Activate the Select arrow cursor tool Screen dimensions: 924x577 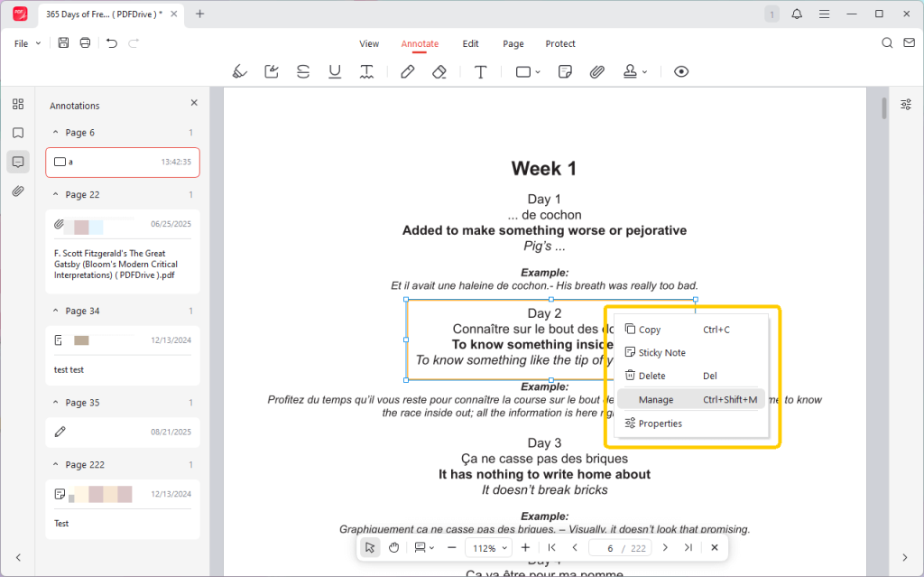370,547
